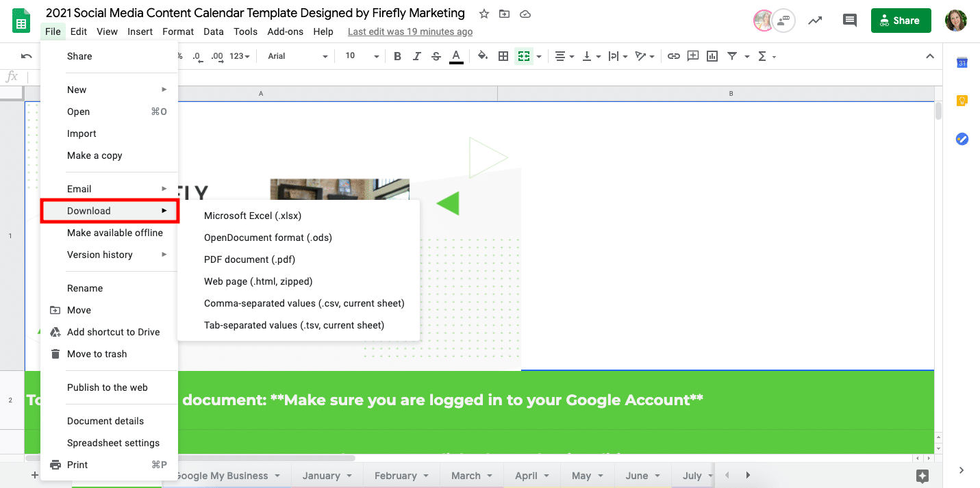This screenshot has height=488, width=980.
Task: Click the collaborator avatar in header
Action: tap(764, 21)
